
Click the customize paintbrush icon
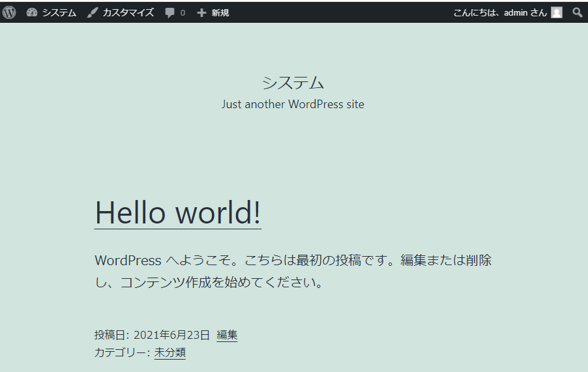93,12
